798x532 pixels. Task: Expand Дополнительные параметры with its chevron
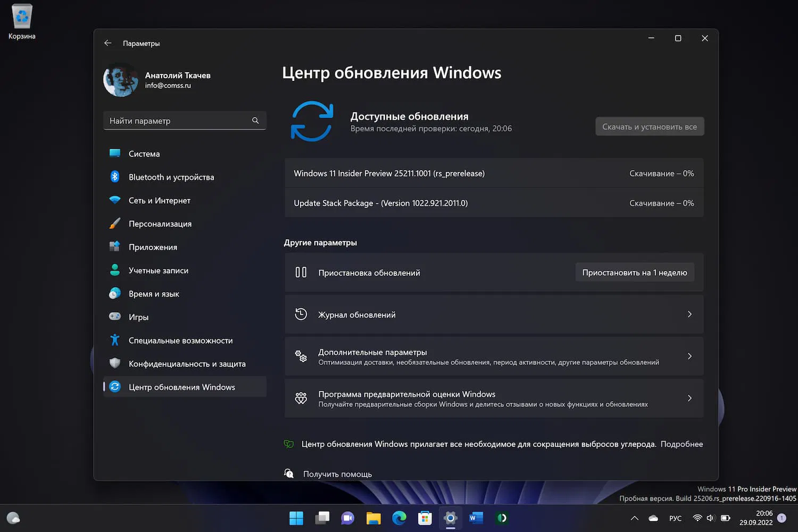point(689,356)
